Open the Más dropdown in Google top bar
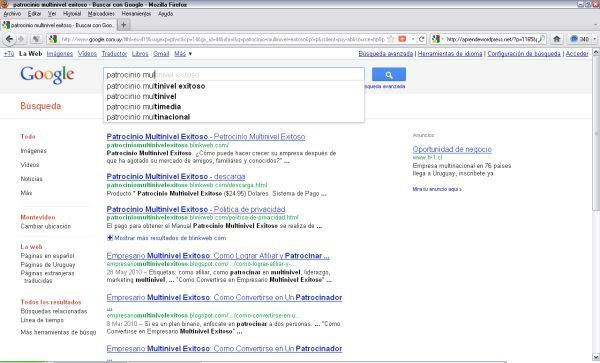 (x=183, y=54)
